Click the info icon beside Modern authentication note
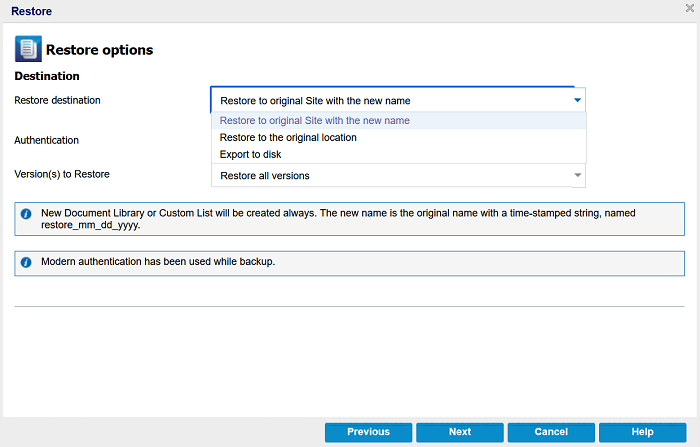The height and width of the screenshot is (447, 700). tap(26, 262)
